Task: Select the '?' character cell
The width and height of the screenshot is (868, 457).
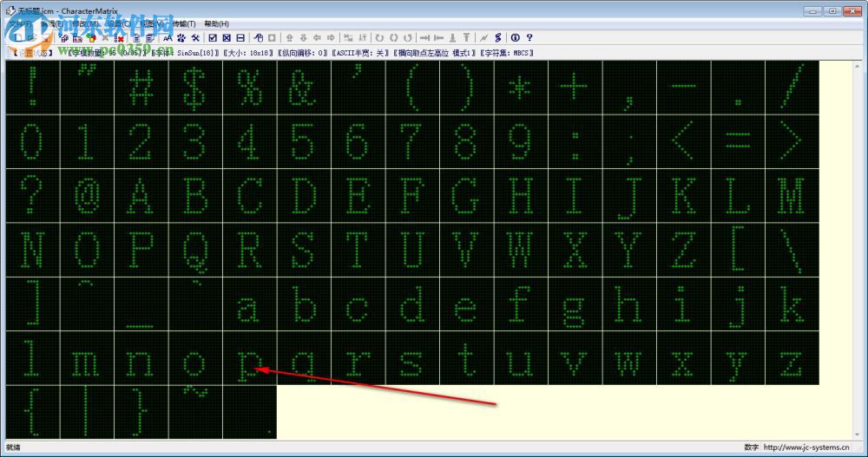Action: [x=33, y=196]
